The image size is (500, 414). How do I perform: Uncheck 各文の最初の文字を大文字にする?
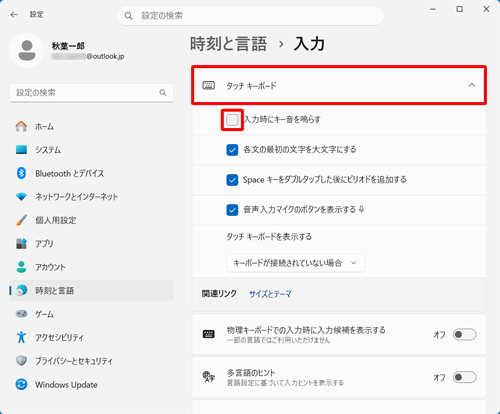click(x=232, y=150)
